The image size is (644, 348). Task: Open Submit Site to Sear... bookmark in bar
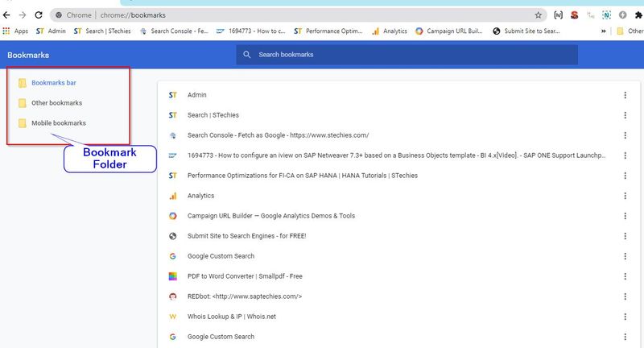[x=526, y=31]
